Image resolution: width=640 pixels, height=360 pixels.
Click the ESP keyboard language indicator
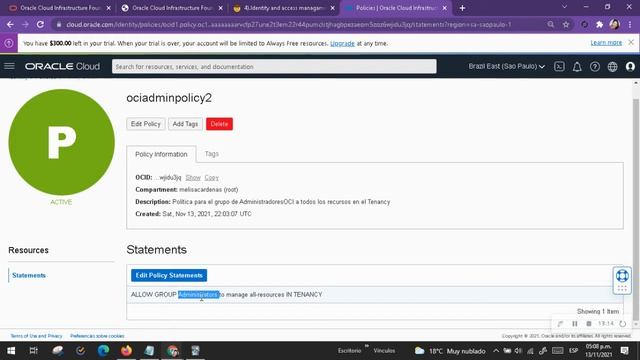tap(573, 351)
